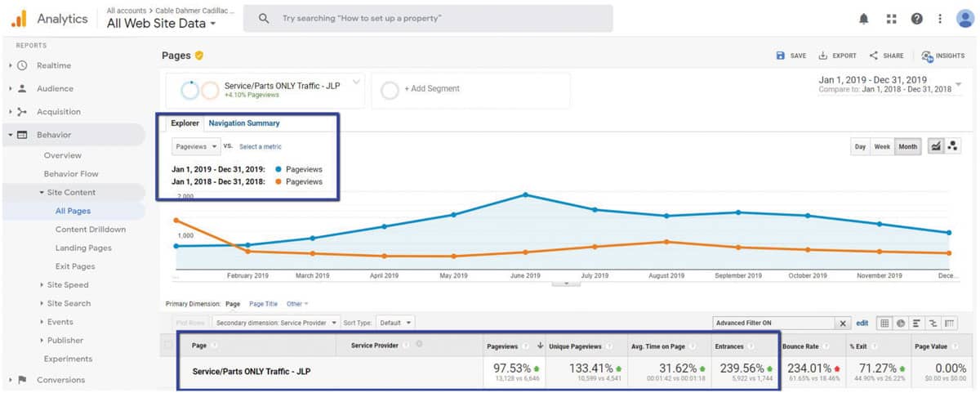The height and width of the screenshot is (393, 980).
Task: Click the Advanced Filter ON field
Action: (x=774, y=324)
